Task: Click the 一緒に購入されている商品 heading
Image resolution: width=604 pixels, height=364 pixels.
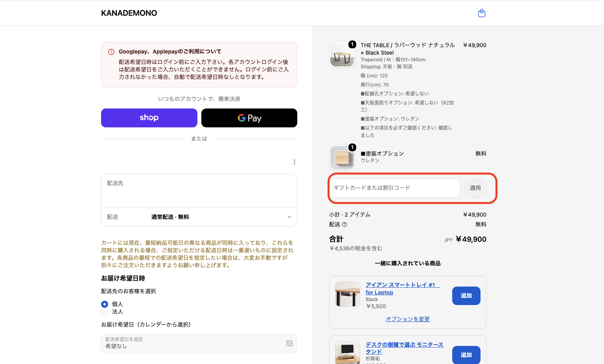Action: point(408,263)
